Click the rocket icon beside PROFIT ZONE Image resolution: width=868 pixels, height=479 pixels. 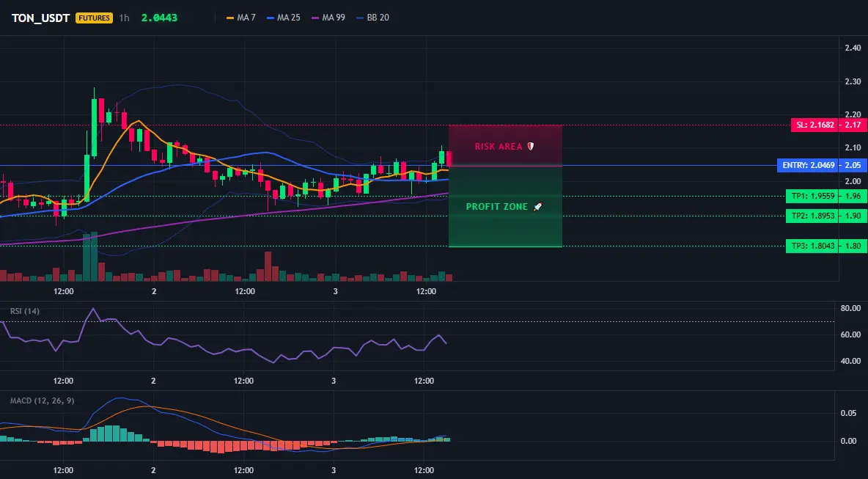[537, 207]
